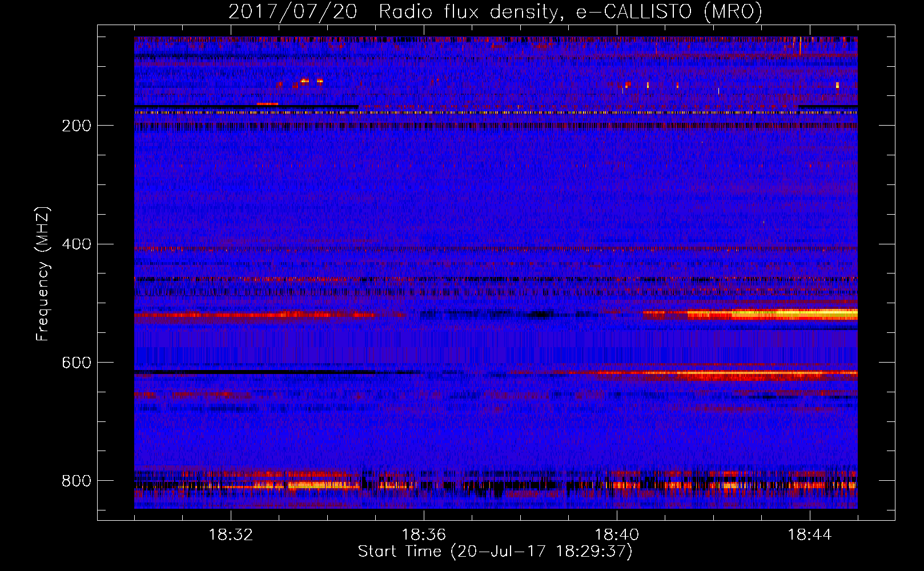Screen dimensions: 924x571
Task: Click the 600 frequency tick label
Action: click(x=77, y=363)
